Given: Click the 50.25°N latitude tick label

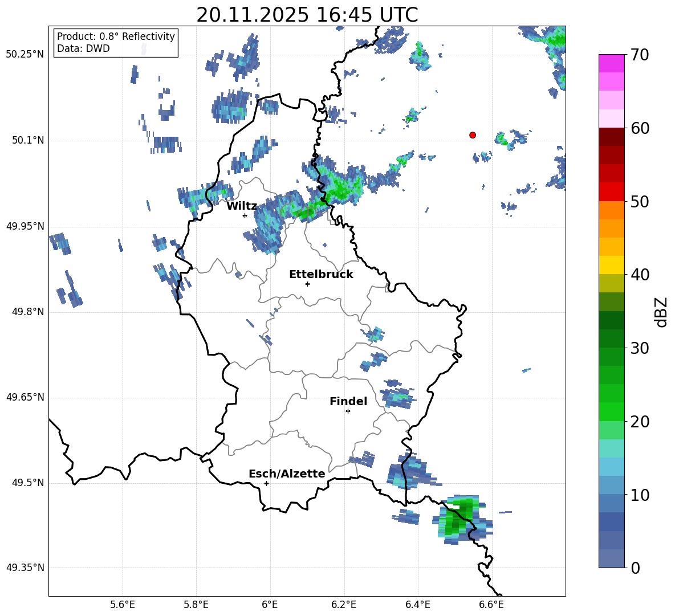Looking at the screenshot, I should (x=25, y=55).
